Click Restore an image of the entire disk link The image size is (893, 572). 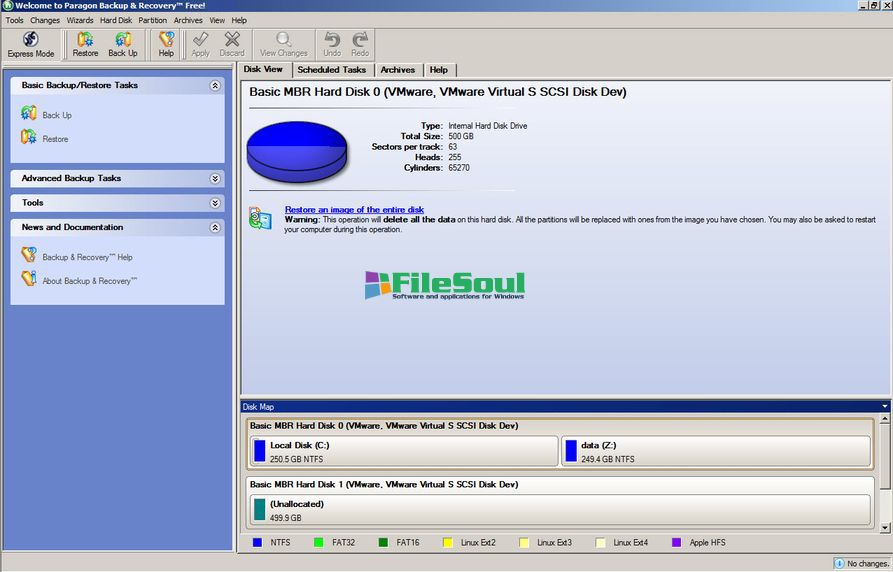point(354,210)
